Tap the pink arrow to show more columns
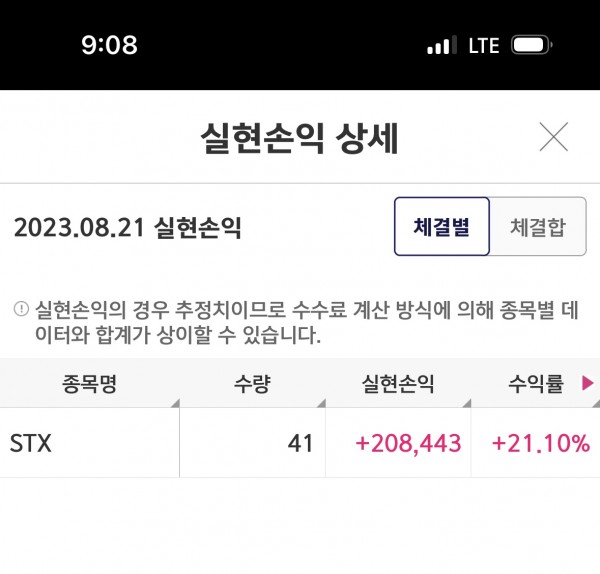The width and height of the screenshot is (600, 574). tap(587, 383)
